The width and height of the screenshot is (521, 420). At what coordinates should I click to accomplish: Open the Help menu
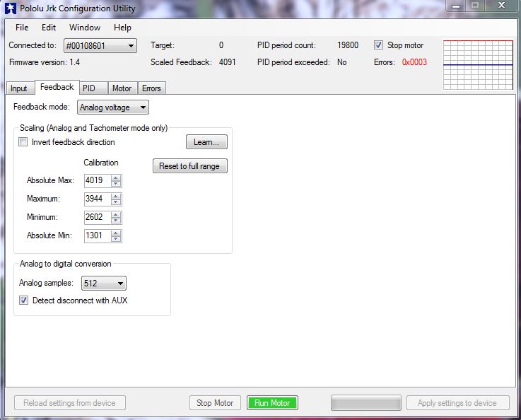pyautogui.click(x=122, y=28)
